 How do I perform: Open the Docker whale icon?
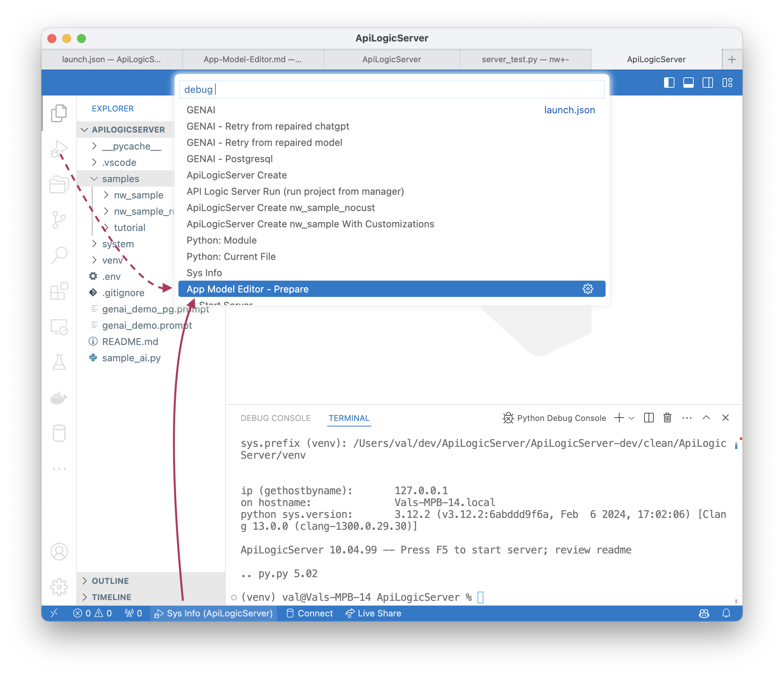[59, 398]
